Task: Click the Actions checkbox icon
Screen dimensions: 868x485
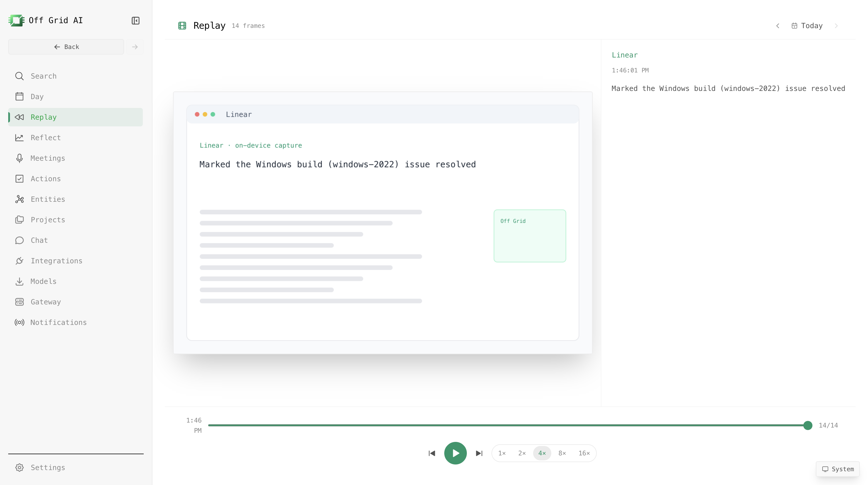Action: pyautogui.click(x=20, y=179)
